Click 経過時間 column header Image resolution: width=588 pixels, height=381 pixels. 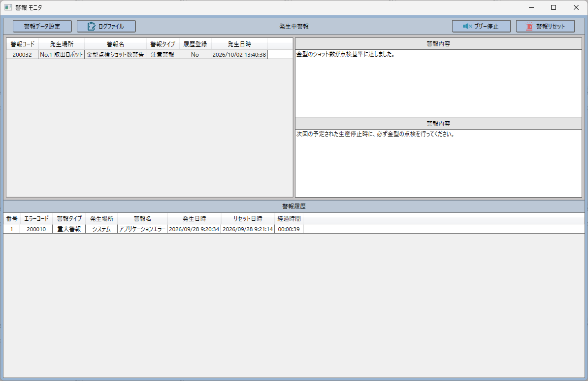289,218
